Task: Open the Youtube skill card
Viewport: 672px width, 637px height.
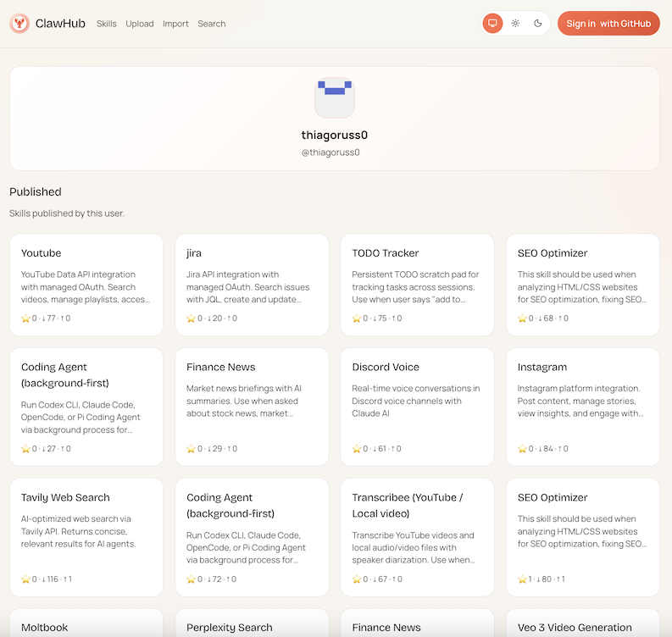Action: point(86,285)
